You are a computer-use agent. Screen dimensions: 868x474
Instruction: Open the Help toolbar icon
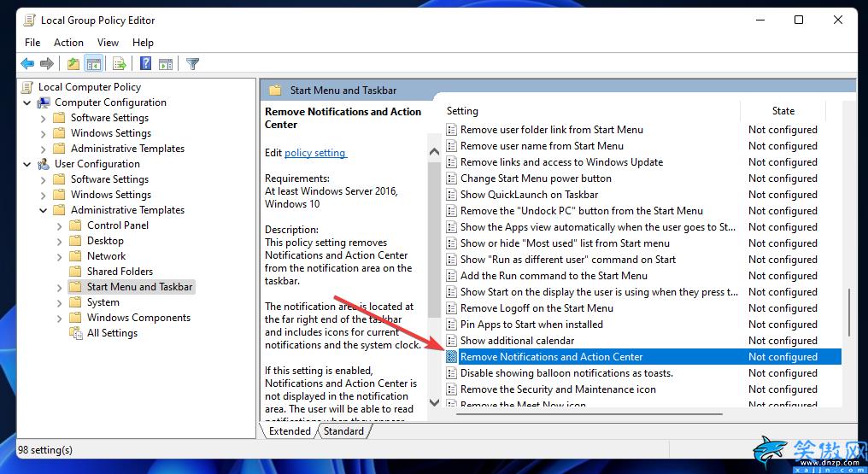pos(145,63)
